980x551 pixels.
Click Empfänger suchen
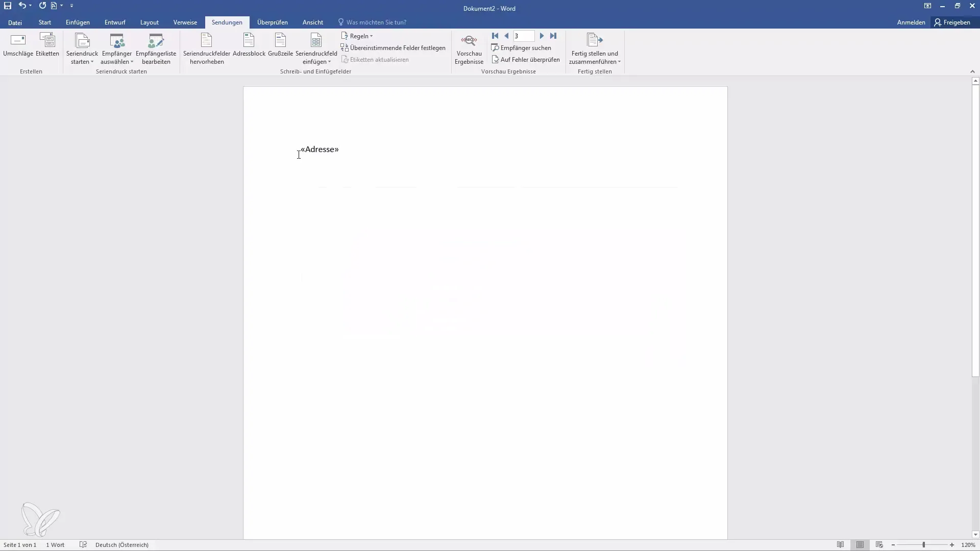521,48
